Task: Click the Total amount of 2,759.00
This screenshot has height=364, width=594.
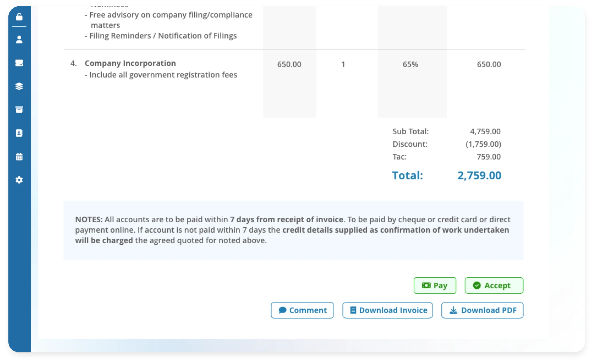Action: 479,175
